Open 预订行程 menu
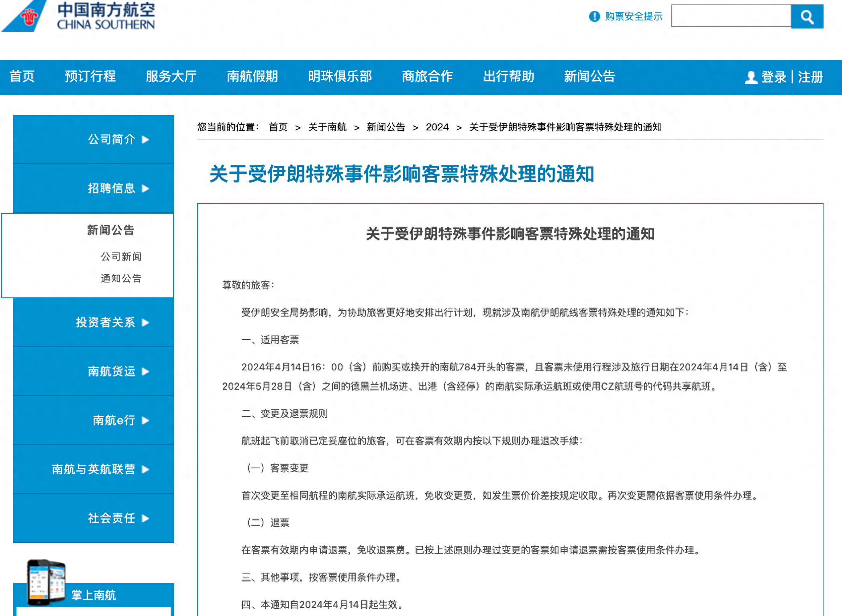Viewport: 842px width, 616px height. coord(90,76)
